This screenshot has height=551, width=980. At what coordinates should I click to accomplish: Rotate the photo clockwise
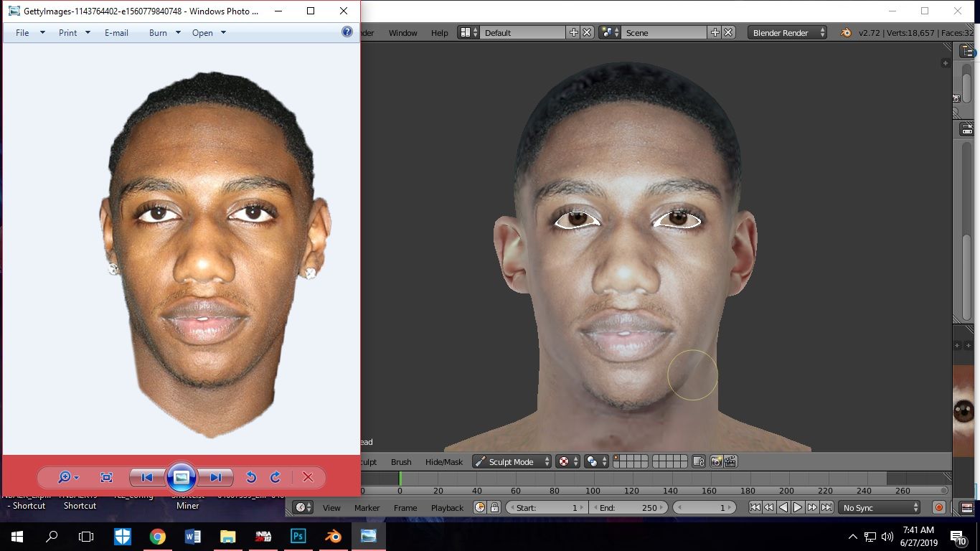pos(275,477)
